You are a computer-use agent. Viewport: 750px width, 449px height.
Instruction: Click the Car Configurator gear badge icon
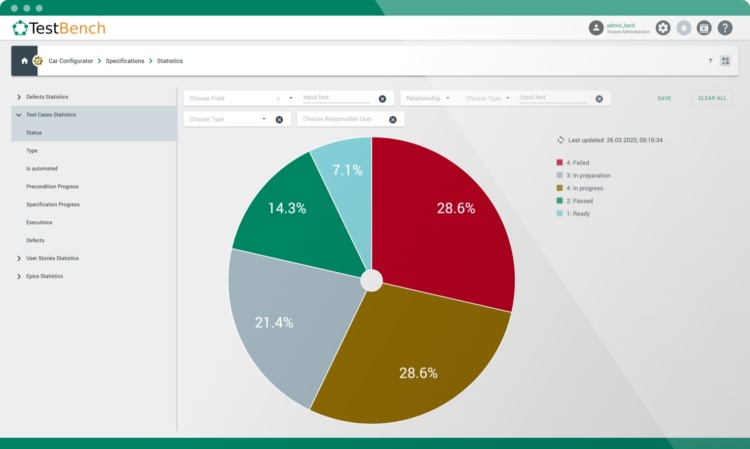[38, 61]
